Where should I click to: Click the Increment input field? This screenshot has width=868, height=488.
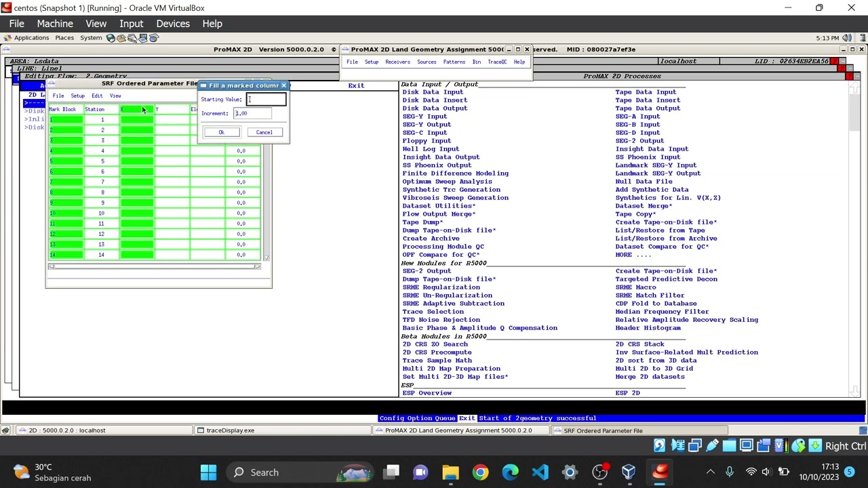[x=252, y=113]
